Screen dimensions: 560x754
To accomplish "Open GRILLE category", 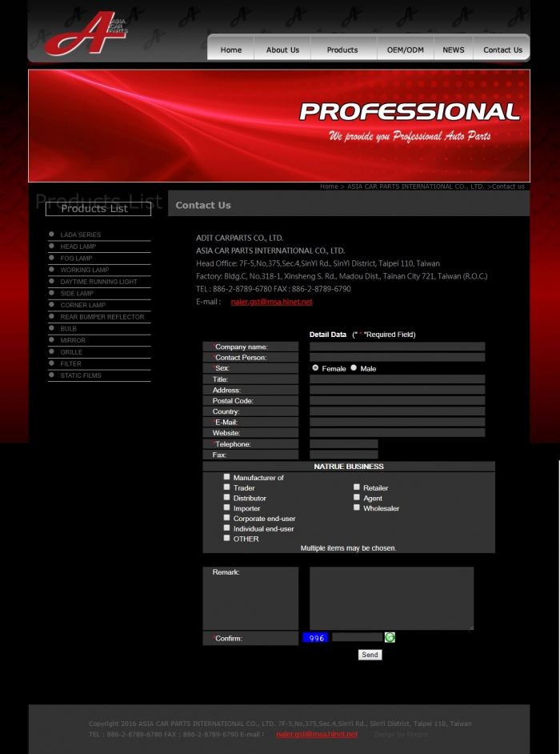I will pos(71,352).
